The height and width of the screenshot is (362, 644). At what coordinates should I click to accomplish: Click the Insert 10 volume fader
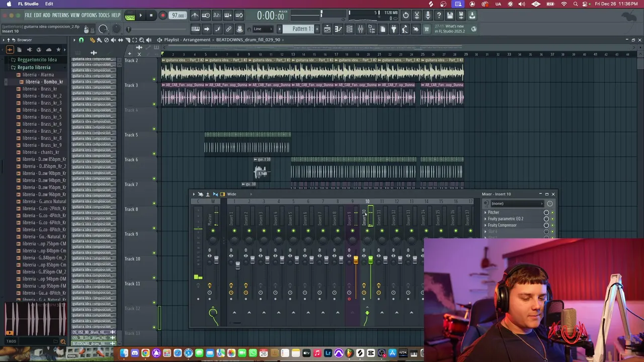[x=370, y=260]
